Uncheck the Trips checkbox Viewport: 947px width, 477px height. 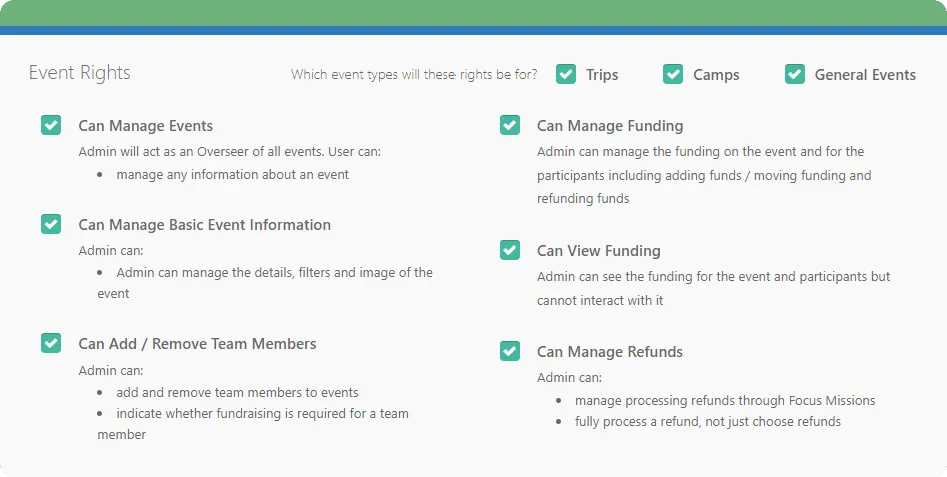566,74
